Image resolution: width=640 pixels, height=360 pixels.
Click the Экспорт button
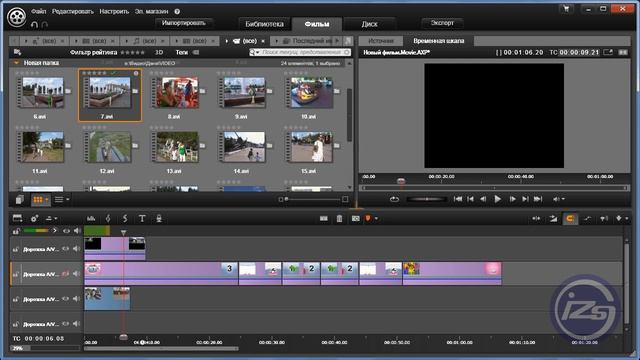coord(442,23)
